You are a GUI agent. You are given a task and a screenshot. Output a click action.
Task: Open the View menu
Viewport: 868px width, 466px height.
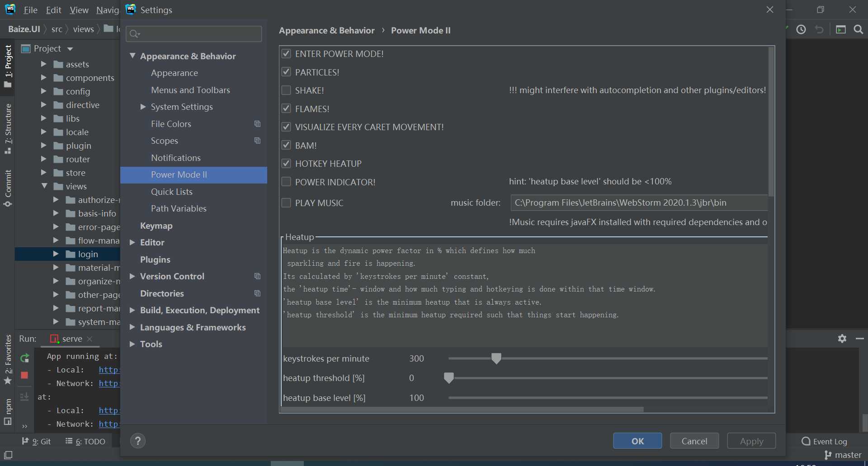coord(79,10)
